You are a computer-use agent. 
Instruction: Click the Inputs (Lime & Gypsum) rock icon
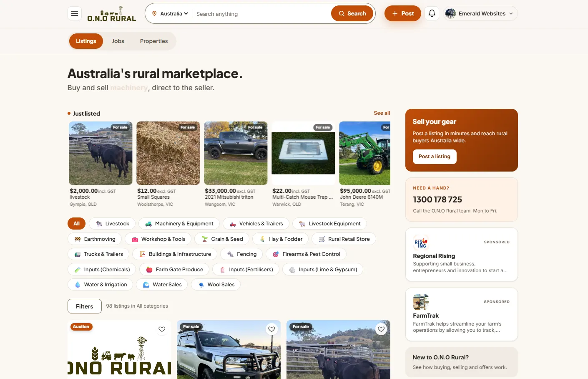pyautogui.click(x=292, y=270)
